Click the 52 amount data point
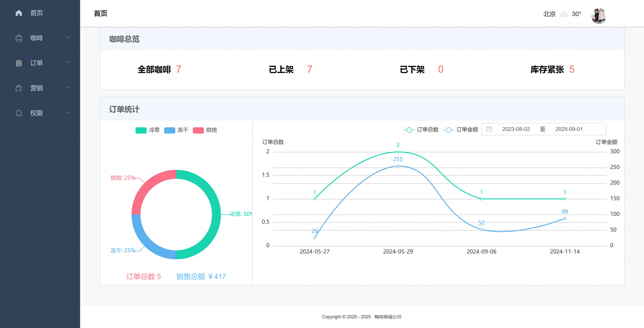644x328 pixels. (x=481, y=230)
